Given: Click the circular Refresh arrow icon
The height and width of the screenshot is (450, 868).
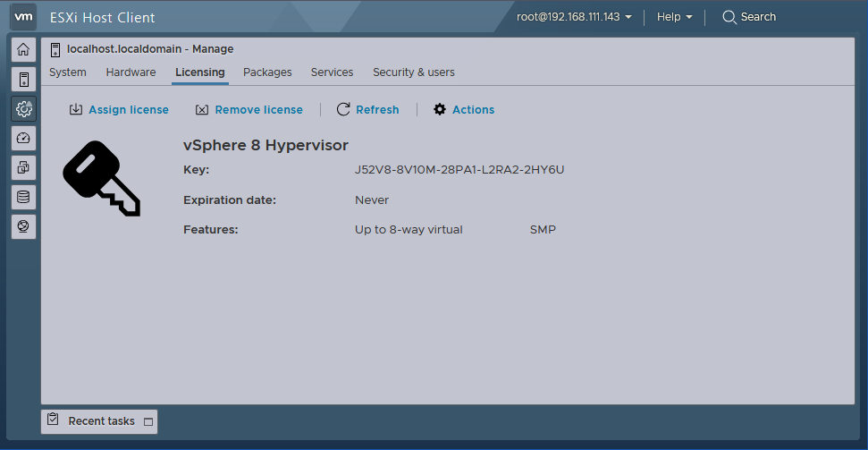Looking at the screenshot, I should (343, 109).
